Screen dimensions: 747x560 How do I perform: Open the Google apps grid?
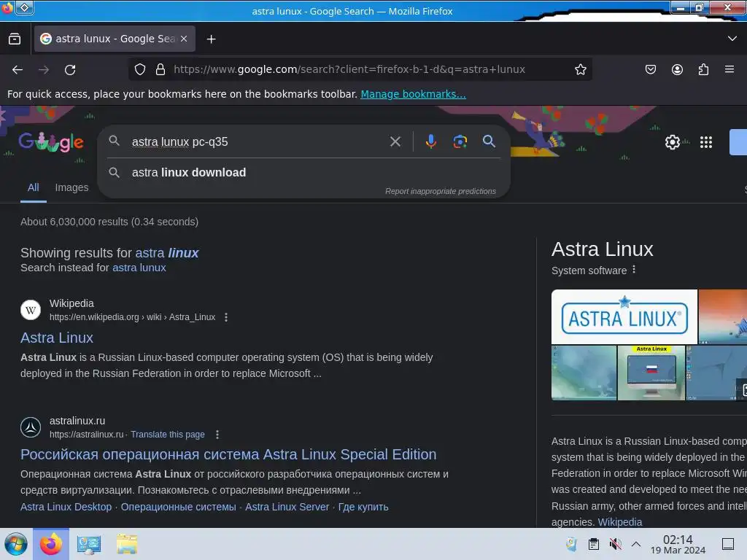[x=706, y=142]
